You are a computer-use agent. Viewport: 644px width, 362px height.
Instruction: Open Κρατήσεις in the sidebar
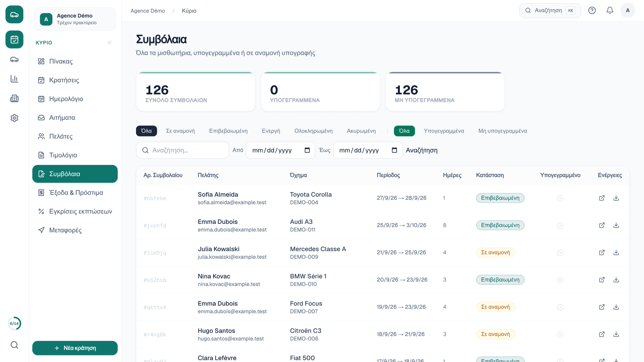click(75, 80)
